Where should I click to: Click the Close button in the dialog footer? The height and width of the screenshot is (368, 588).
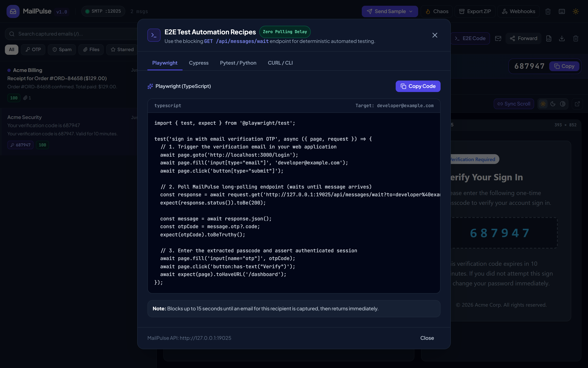[x=427, y=338]
